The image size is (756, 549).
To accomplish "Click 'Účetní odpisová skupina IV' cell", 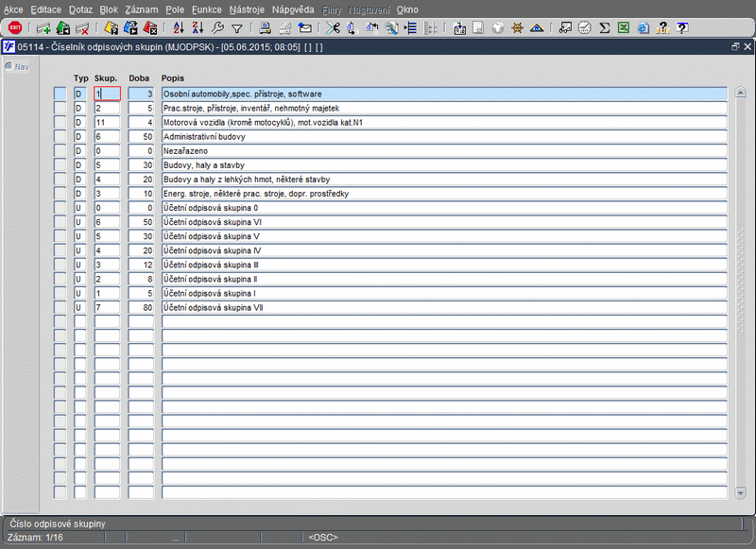I will (444, 250).
